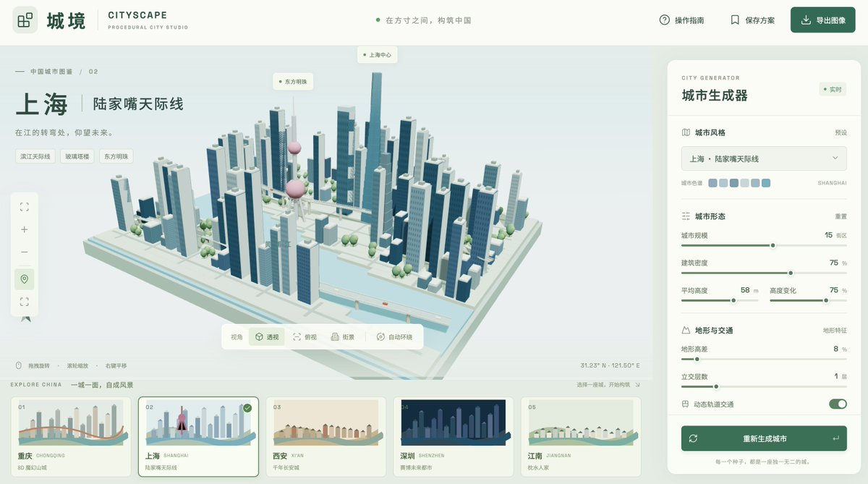The height and width of the screenshot is (484, 868).
Task: Open the 预设 presets link
Action: 841,133
